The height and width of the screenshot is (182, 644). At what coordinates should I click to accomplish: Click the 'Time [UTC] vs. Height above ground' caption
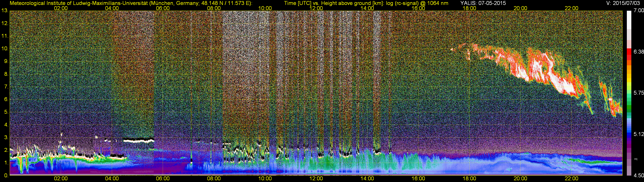pos(366,3)
